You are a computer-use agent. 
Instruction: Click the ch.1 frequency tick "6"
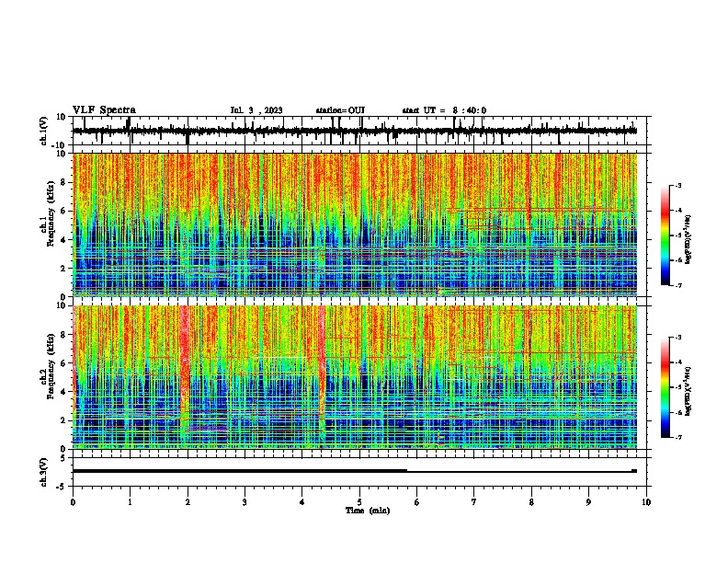(x=63, y=211)
